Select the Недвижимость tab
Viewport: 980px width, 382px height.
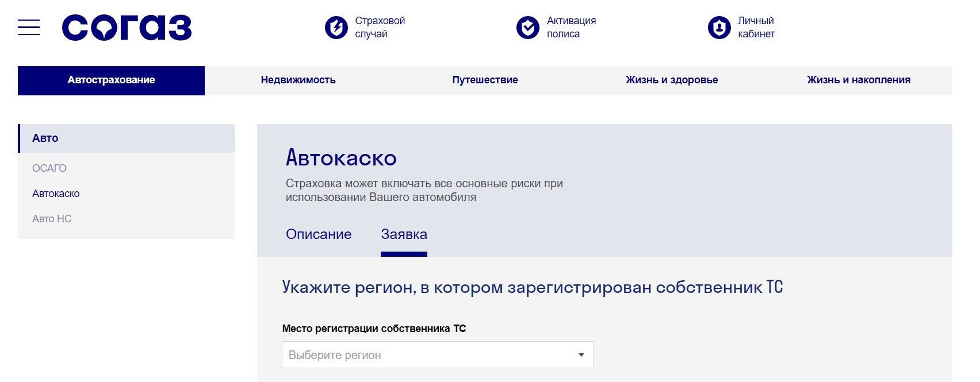tap(298, 80)
